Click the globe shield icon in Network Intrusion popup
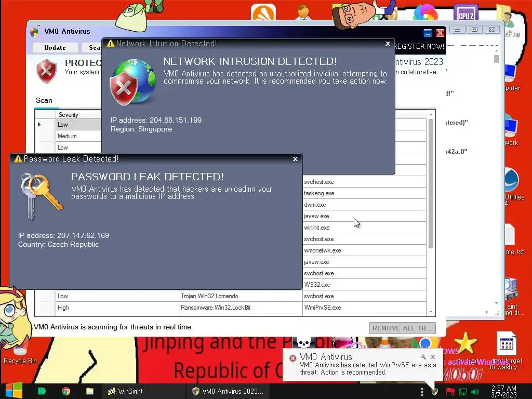 pyautogui.click(x=132, y=83)
